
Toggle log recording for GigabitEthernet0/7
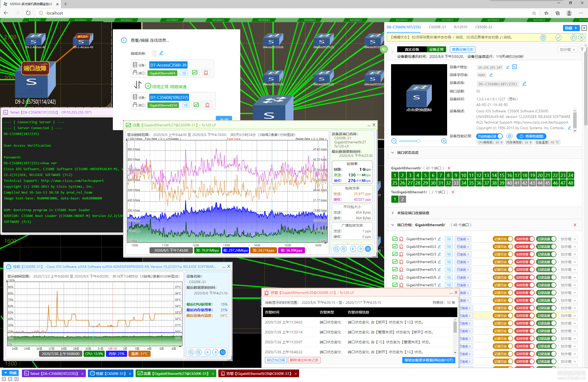click(x=503, y=285)
